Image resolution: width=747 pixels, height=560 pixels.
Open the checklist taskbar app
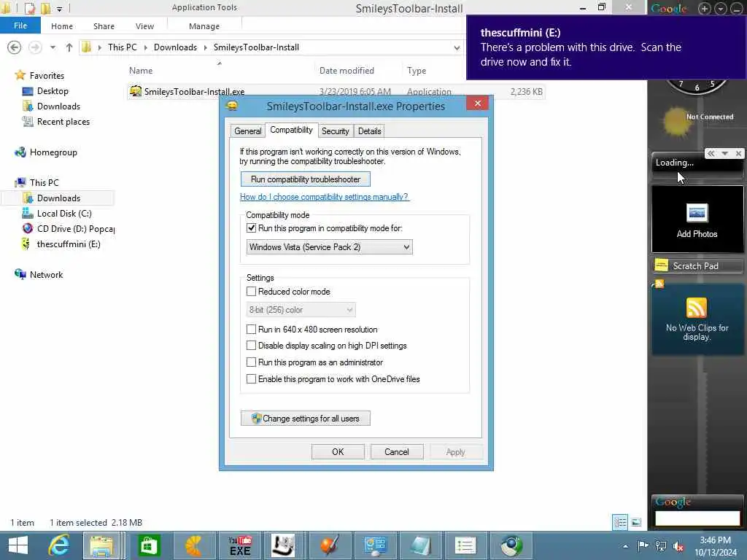click(x=465, y=545)
